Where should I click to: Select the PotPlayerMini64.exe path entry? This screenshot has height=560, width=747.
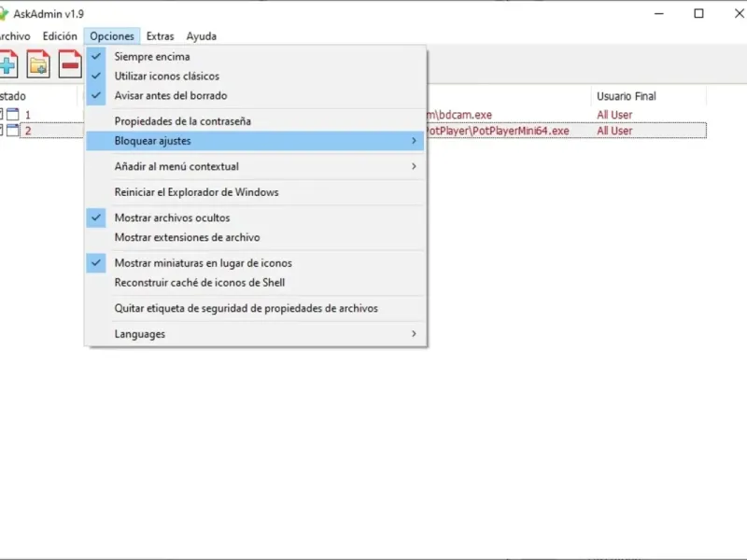point(498,131)
